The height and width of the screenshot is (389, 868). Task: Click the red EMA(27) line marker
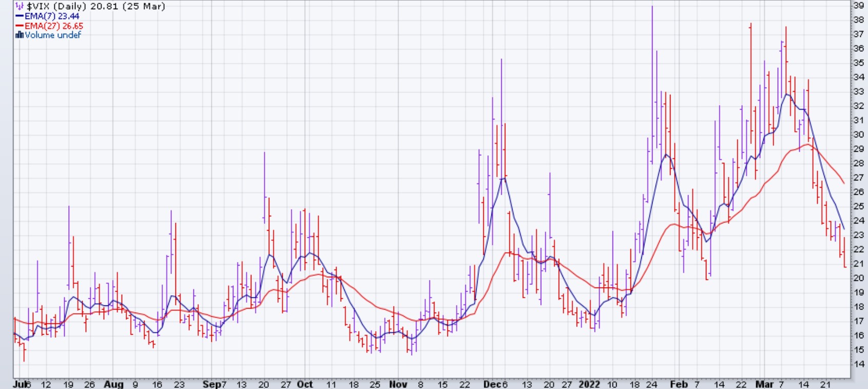pyautogui.click(x=19, y=26)
